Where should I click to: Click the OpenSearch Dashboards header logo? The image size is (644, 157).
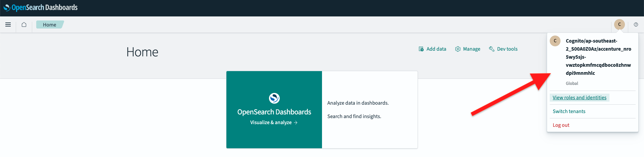(40, 7)
